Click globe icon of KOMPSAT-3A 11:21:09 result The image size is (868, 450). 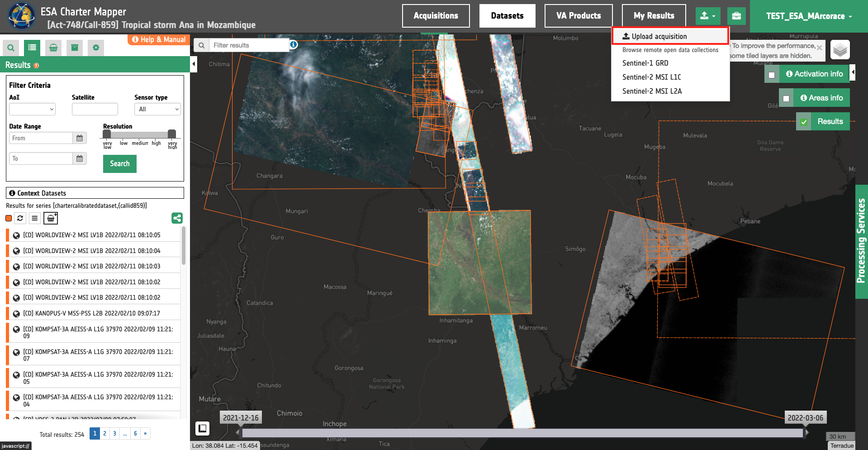tap(16, 330)
